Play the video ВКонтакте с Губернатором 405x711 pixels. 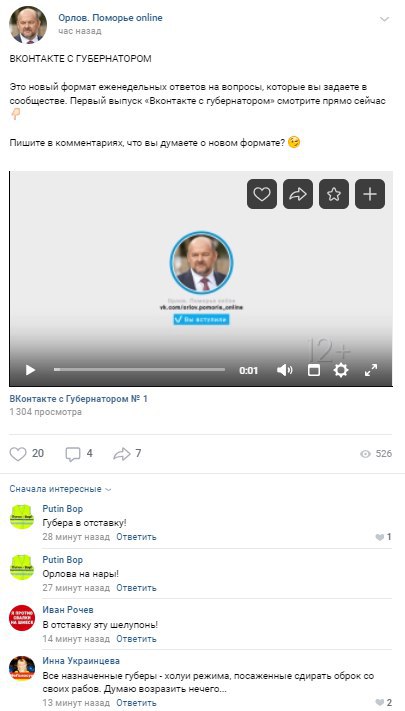30,370
